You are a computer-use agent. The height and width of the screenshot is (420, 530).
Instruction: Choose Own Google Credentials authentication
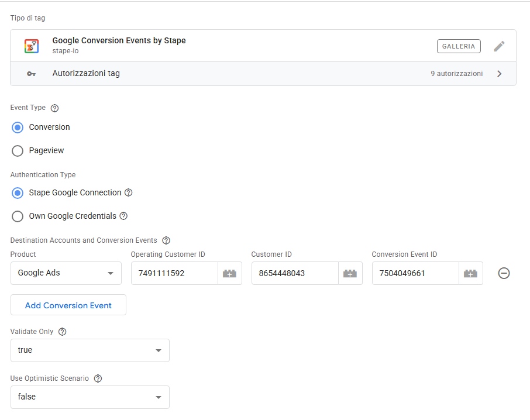pos(18,216)
